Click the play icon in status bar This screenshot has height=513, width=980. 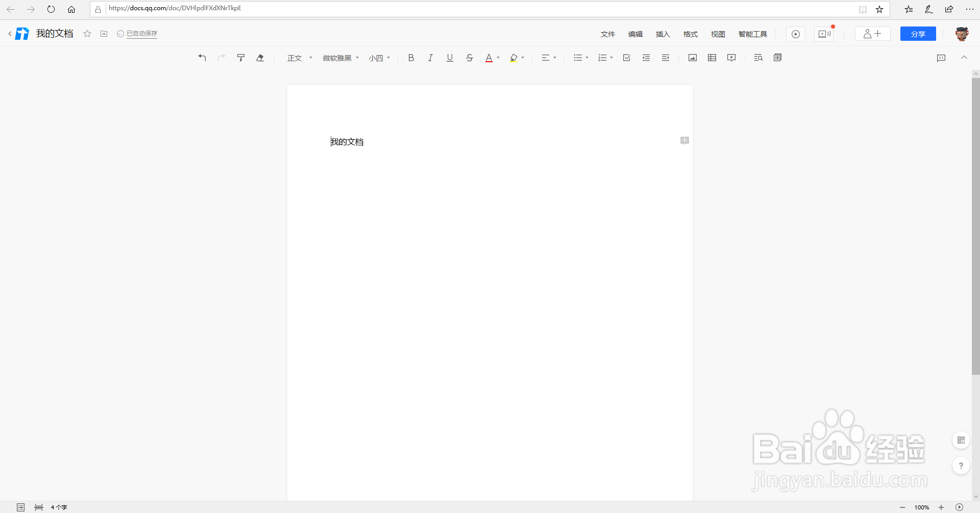[x=960, y=507]
